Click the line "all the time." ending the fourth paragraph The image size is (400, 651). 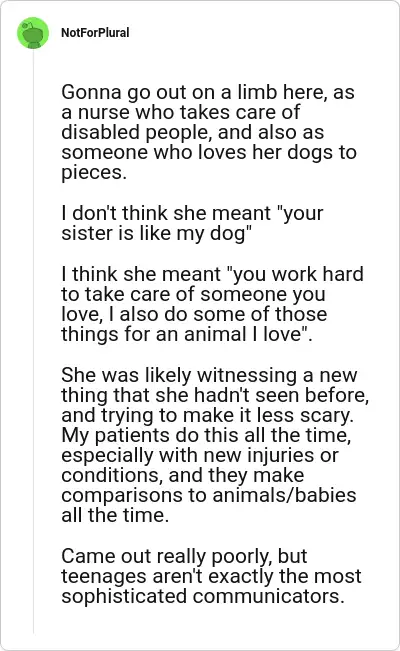pos(115,515)
